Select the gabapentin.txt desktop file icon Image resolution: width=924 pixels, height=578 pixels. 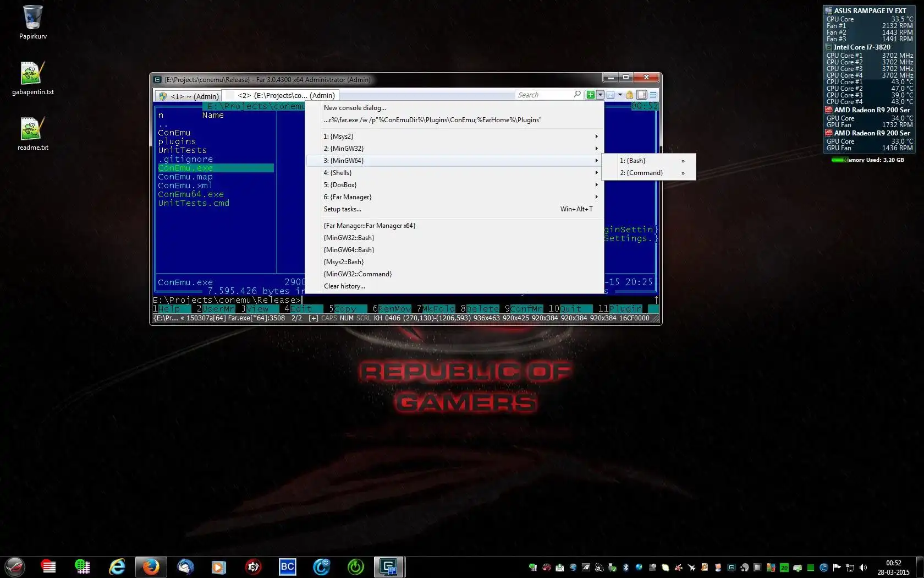click(33, 78)
